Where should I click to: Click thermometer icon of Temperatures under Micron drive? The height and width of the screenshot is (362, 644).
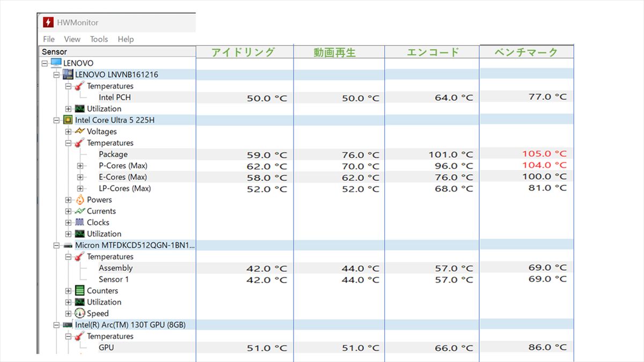coord(79,256)
